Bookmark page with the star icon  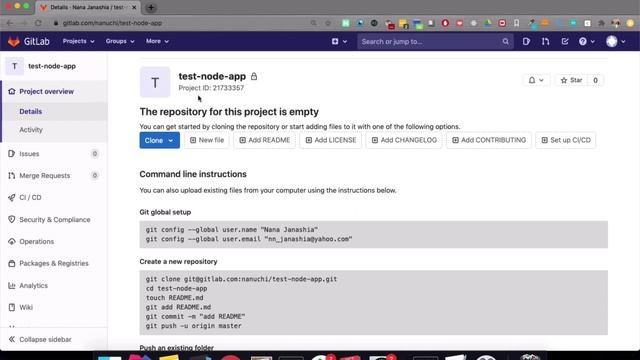[328, 23]
